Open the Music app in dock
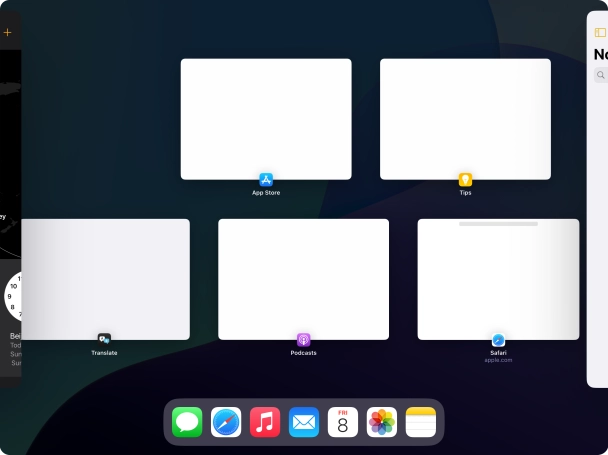Image resolution: width=608 pixels, height=455 pixels. point(265,422)
